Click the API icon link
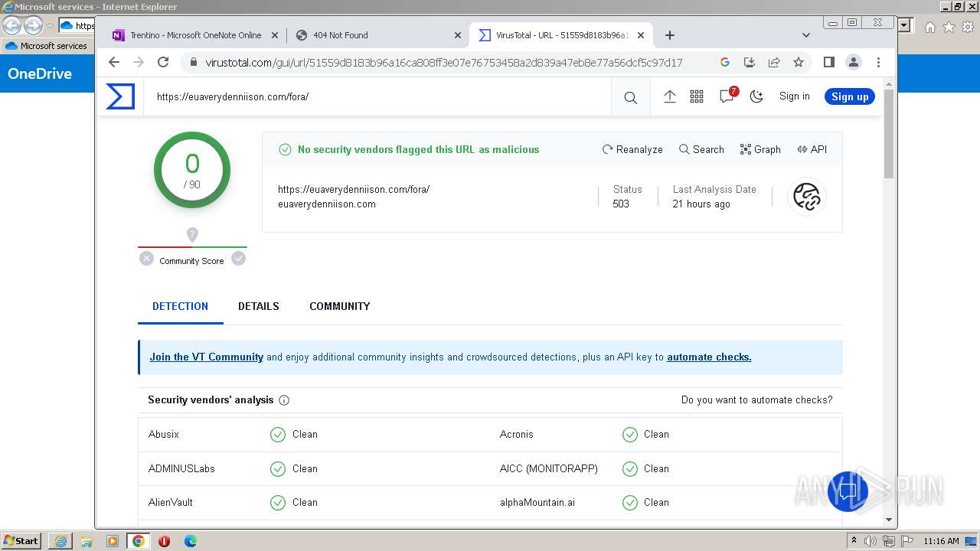Image resolution: width=980 pixels, height=551 pixels. click(812, 149)
